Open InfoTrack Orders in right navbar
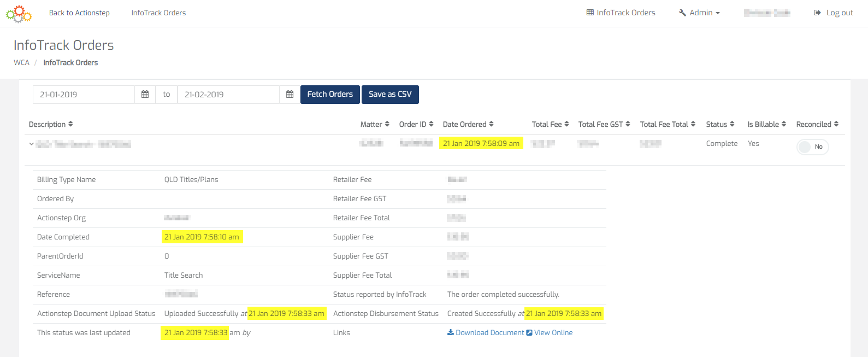The image size is (868, 357). point(621,13)
